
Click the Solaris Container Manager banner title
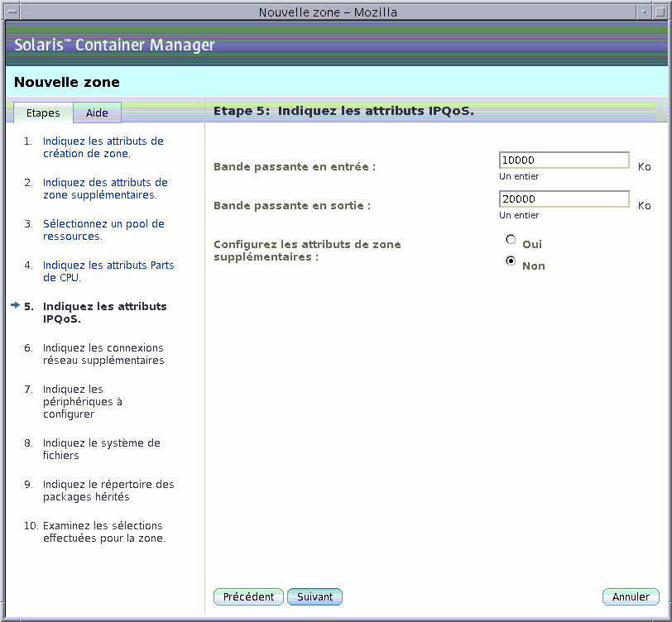[x=114, y=45]
